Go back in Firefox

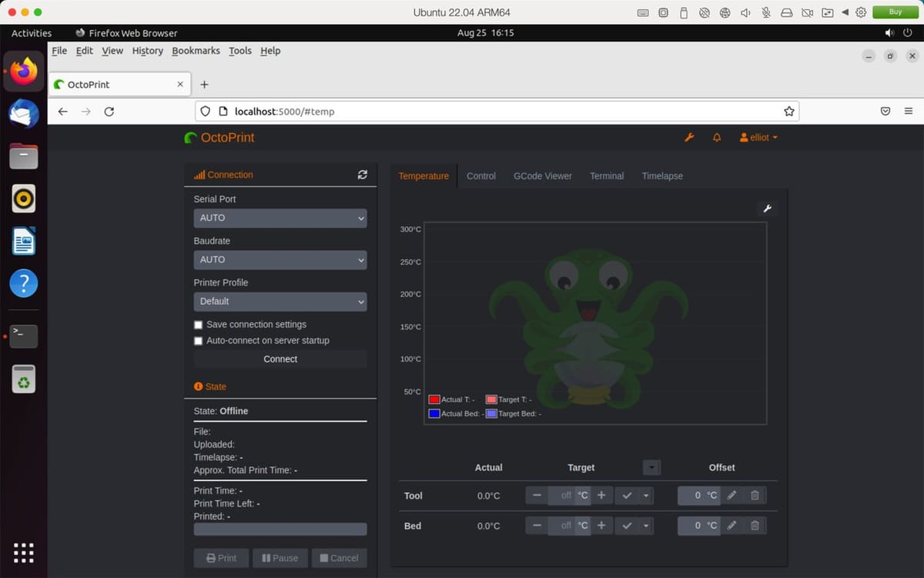click(63, 112)
